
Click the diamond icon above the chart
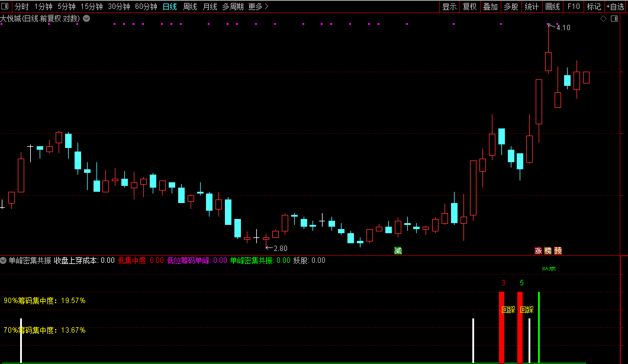(x=604, y=19)
